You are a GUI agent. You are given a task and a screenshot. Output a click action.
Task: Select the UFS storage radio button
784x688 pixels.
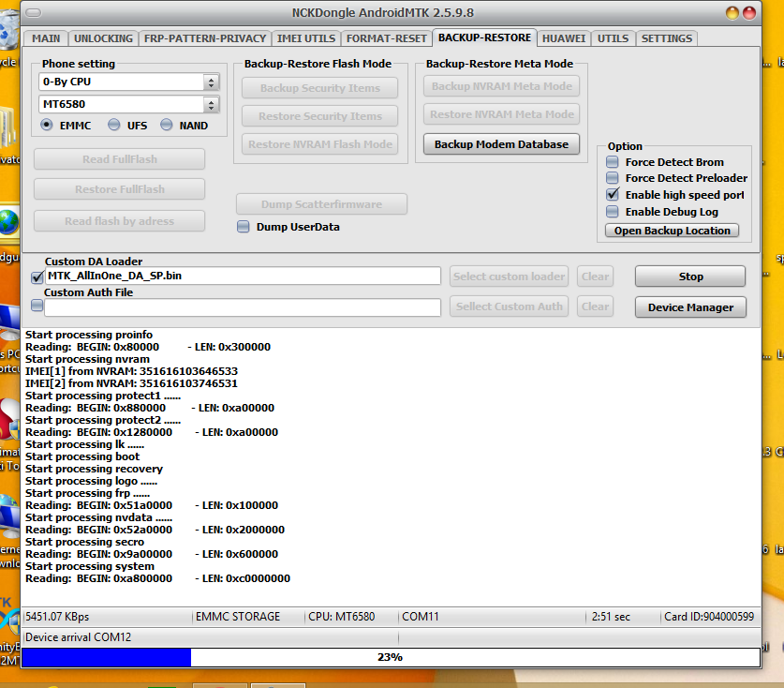114,125
